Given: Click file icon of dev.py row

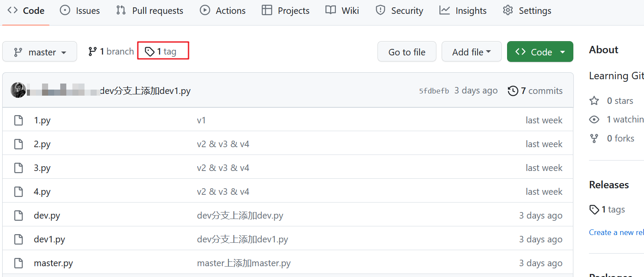Looking at the screenshot, I should pyautogui.click(x=18, y=216).
